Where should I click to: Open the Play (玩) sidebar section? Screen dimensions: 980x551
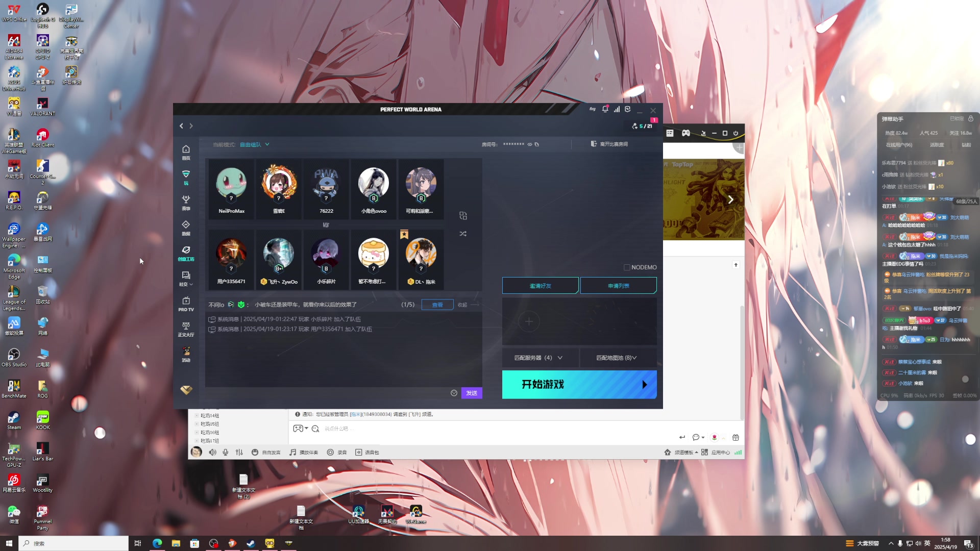[186, 178]
